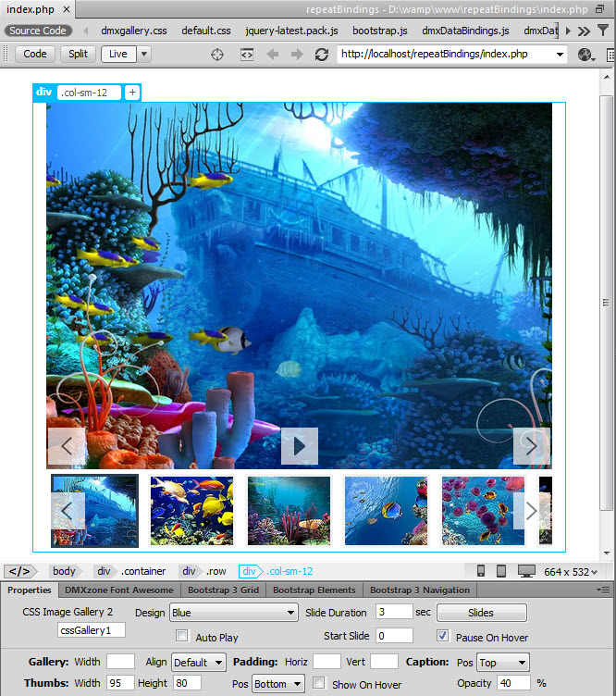Click the Slides button
616x696 pixels.
pos(482,613)
